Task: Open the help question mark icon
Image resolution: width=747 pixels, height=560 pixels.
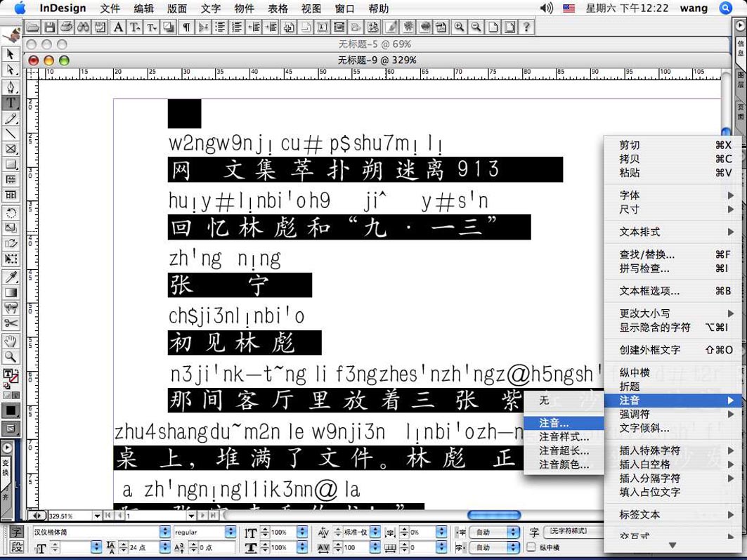Action: [x=526, y=27]
